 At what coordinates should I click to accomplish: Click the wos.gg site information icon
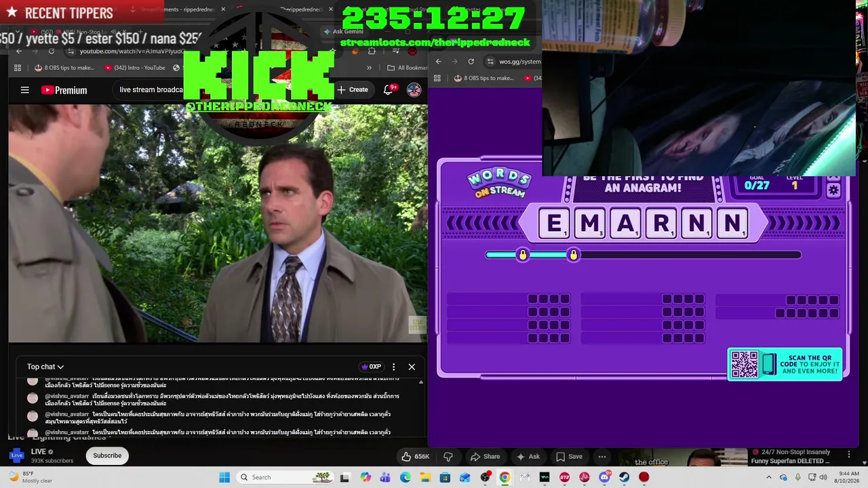(490, 62)
